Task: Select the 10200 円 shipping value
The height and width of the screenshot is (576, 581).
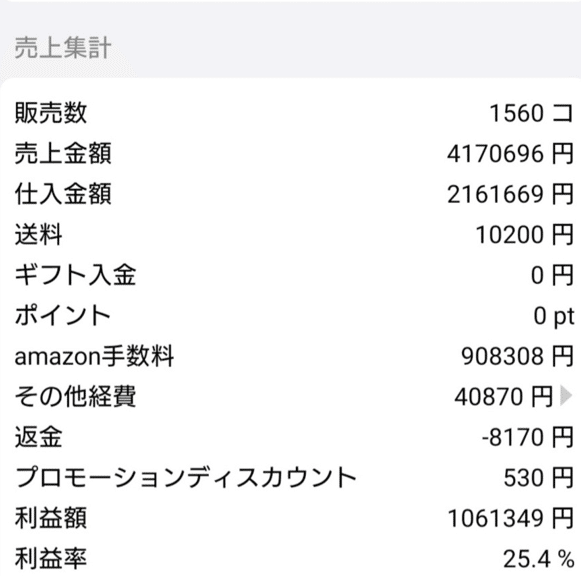Action: [524, 235]
